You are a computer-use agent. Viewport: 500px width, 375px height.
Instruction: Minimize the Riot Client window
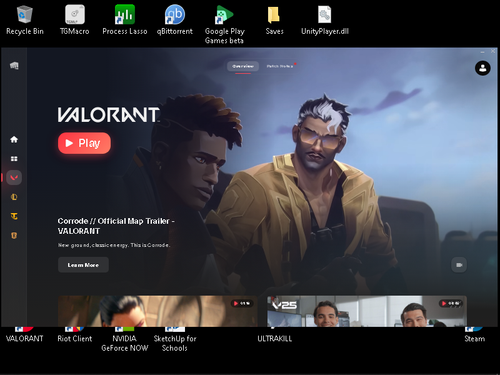[482, 51]
